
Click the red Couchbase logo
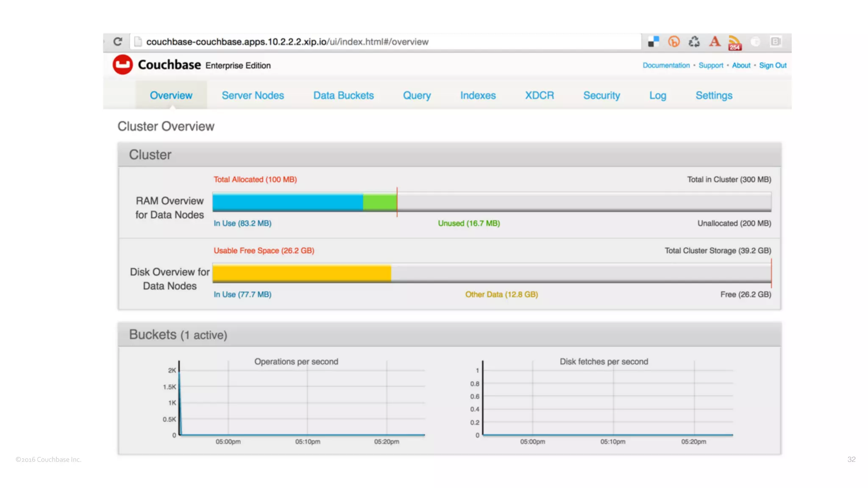tap(122, 65)
